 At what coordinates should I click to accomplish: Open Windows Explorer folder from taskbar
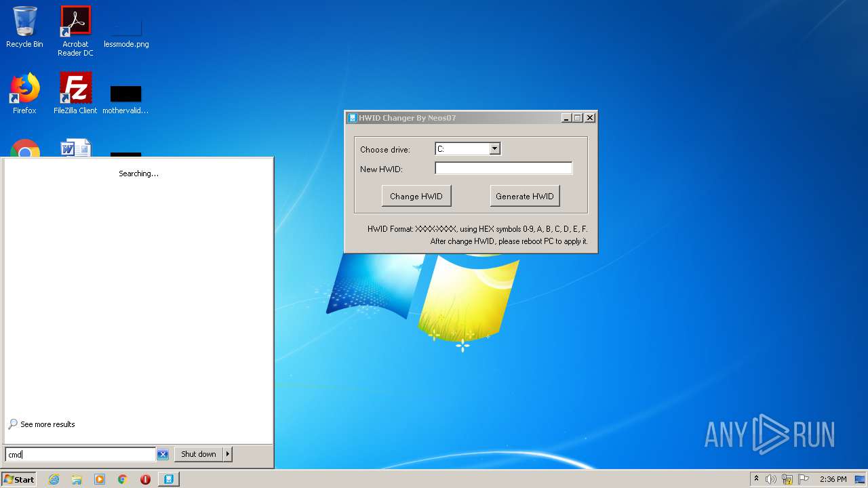(x=77, y=479)
